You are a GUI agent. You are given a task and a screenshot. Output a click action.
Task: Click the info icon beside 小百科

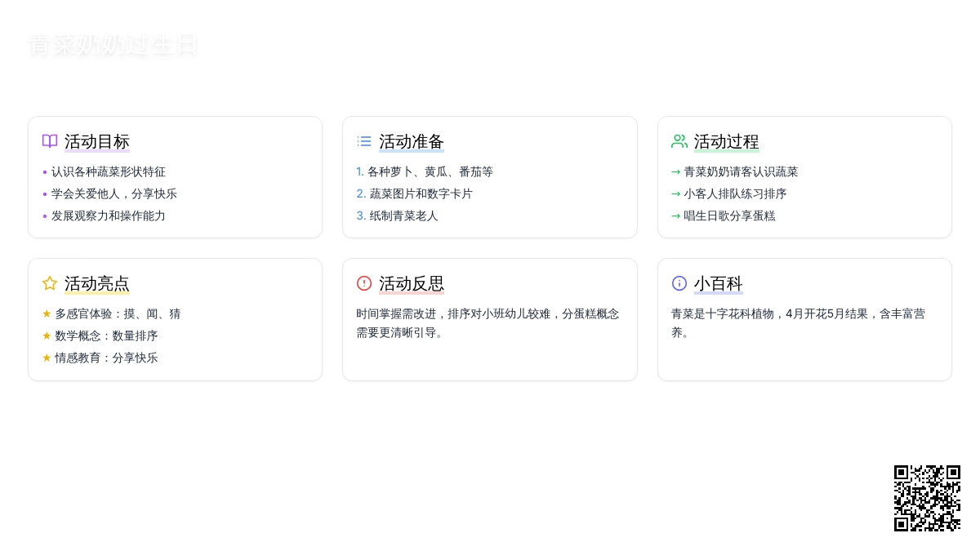point(679,283)
